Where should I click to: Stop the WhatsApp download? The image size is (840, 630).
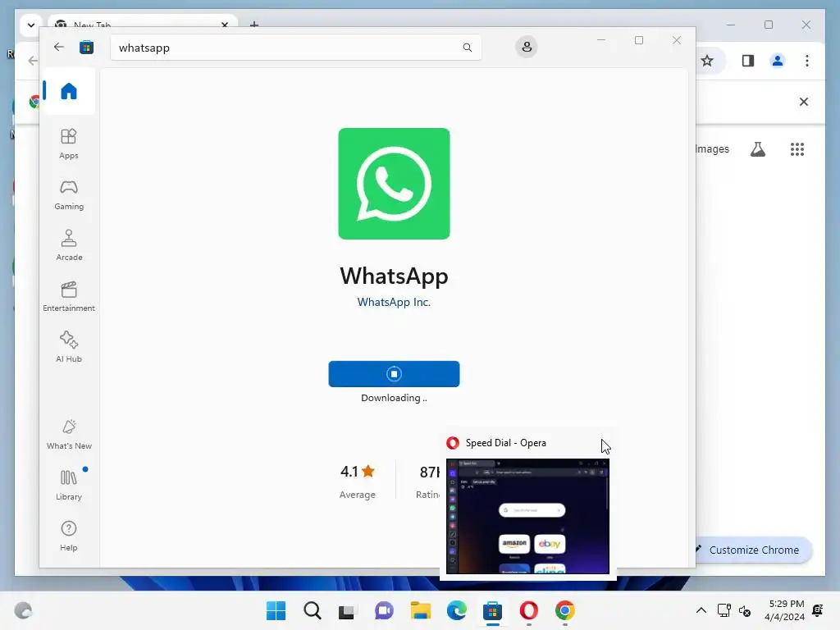pyautogui.click(x=394, y=374)
